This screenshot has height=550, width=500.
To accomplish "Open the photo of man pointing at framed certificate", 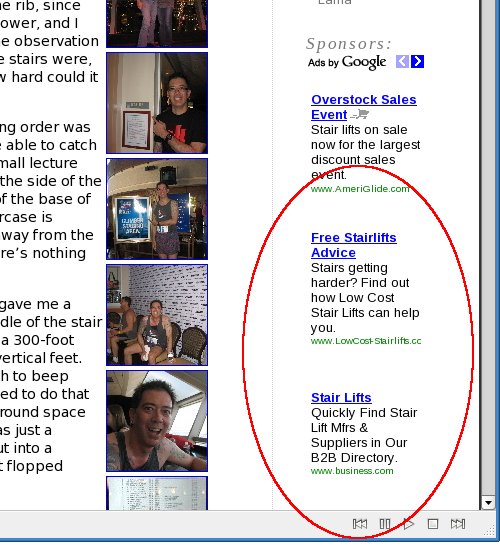I will click(157, 103).
